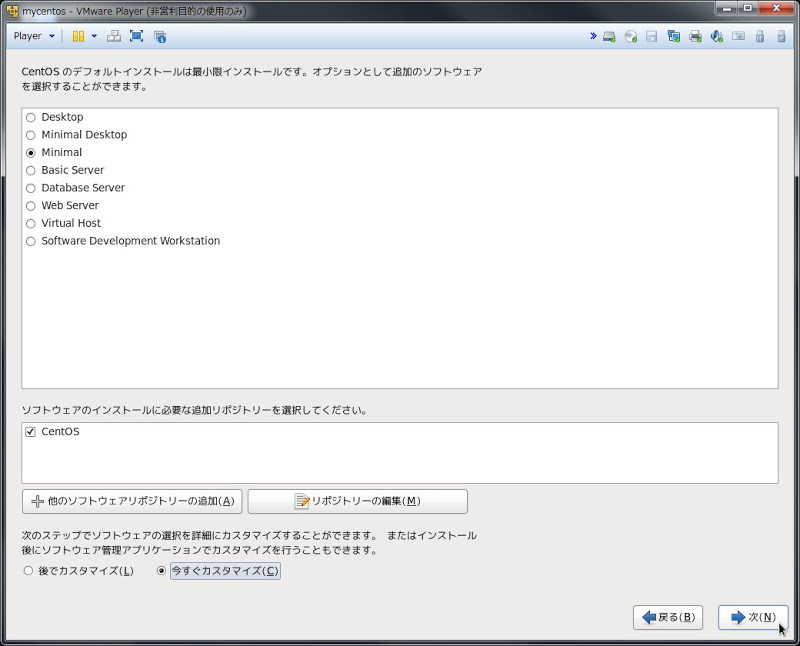The image size is (800, 646).
Task: Send Ctrl+Alt+Del using the toolbar icon
Action: (x=113, y=35)
